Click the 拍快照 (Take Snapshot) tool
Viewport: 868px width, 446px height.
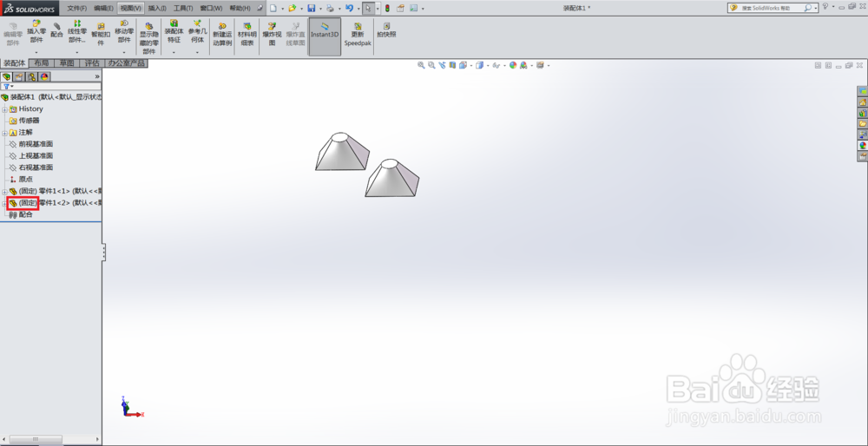point(386,30)
